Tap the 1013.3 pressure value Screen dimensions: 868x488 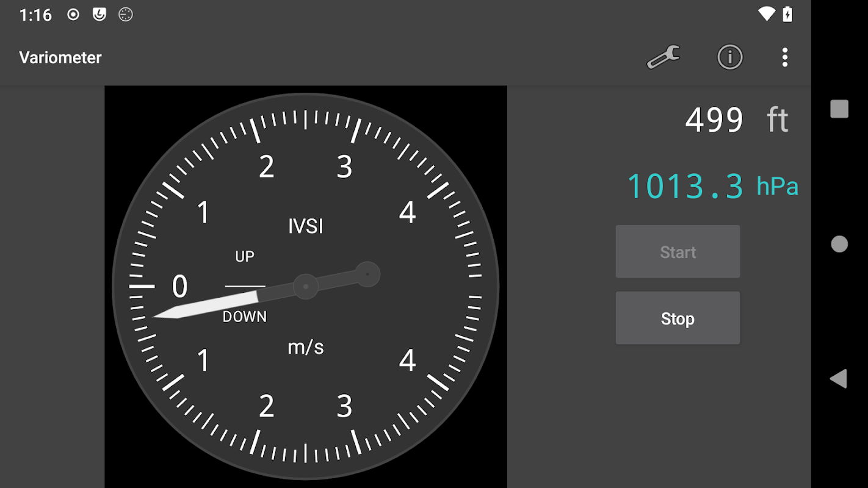[x=685, y=186]
